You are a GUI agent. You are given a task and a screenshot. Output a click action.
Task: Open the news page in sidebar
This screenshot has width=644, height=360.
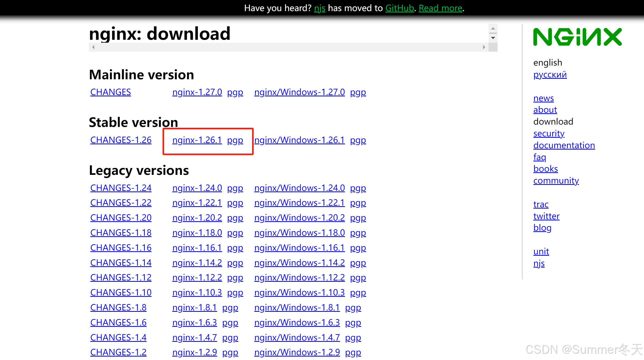pyautogui.click(x=544, y=98)
